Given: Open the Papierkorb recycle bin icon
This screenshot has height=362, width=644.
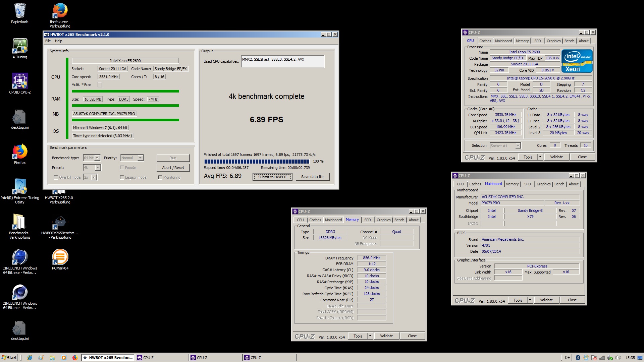Looking at the screenshot, I should [x=20, y=13].
